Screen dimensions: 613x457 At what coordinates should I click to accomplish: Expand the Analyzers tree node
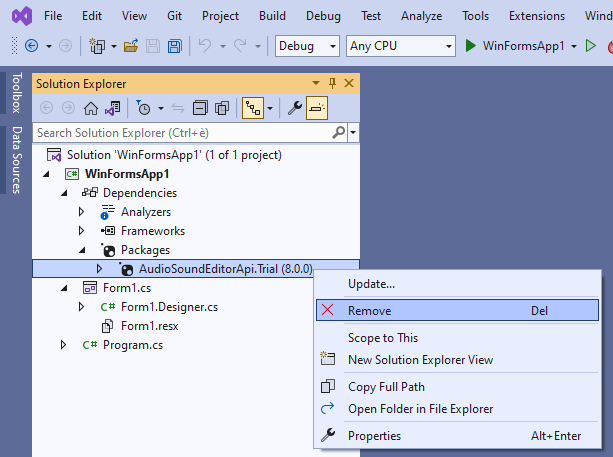(x=83, y=212)
